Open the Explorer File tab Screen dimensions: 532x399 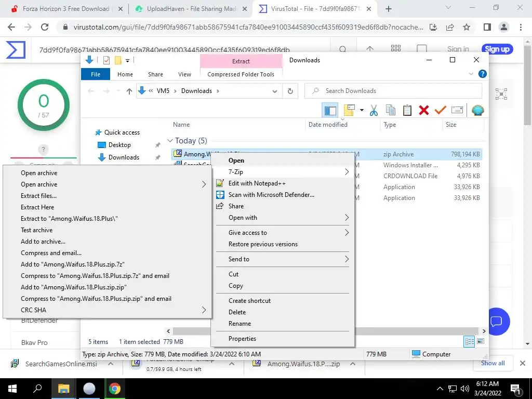point(96,74)
